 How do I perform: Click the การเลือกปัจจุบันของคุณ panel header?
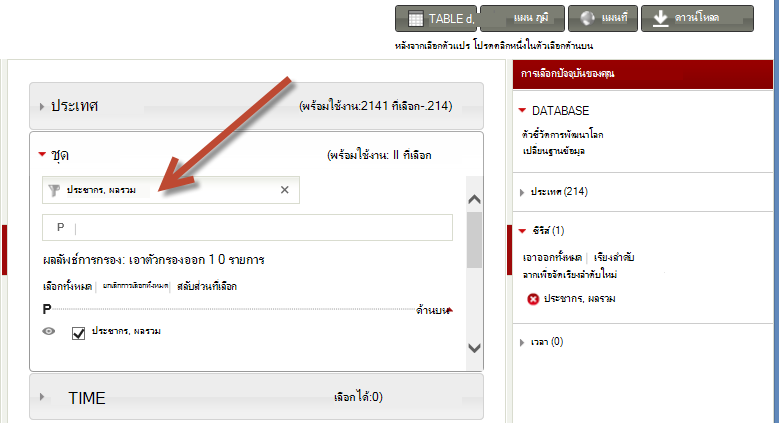(643, 74)
